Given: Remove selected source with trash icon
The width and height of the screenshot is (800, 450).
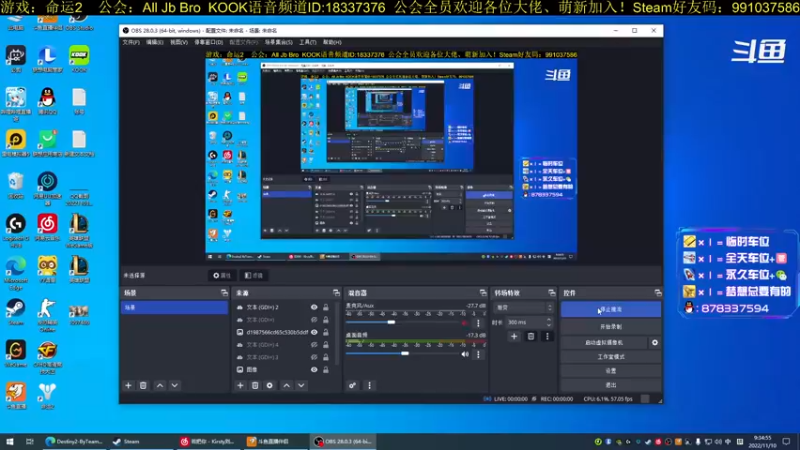Looking at the screenshot, I should (x=255, y=386).
